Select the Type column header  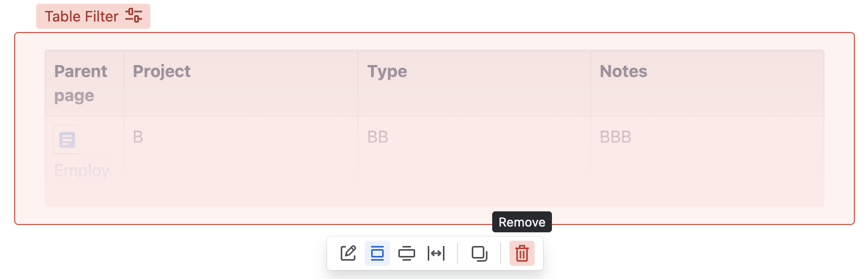coord(474,83)
